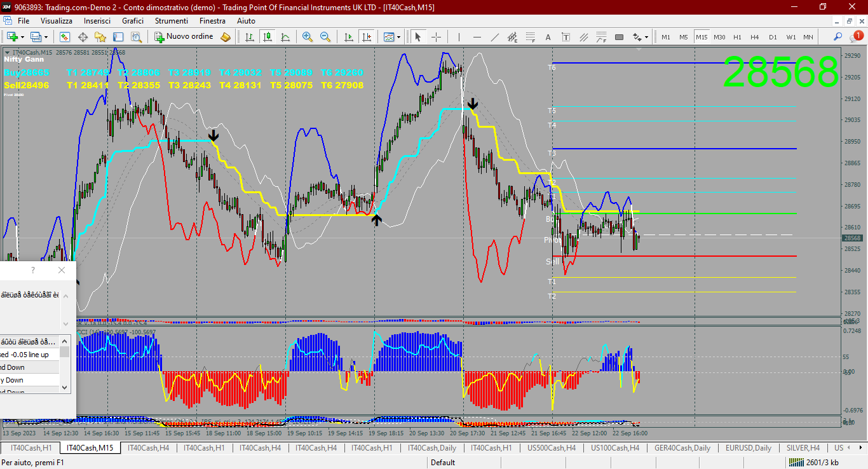Switch to the US100Cash,H4 chart tab
The height and width of the screenshot is (469, 868).
tap(615, 448)
